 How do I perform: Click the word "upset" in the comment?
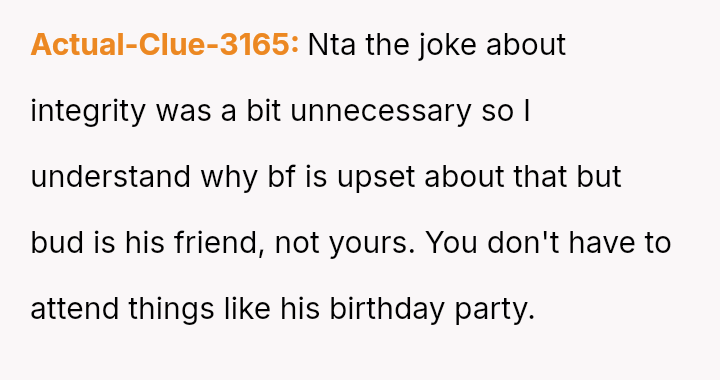376,178
